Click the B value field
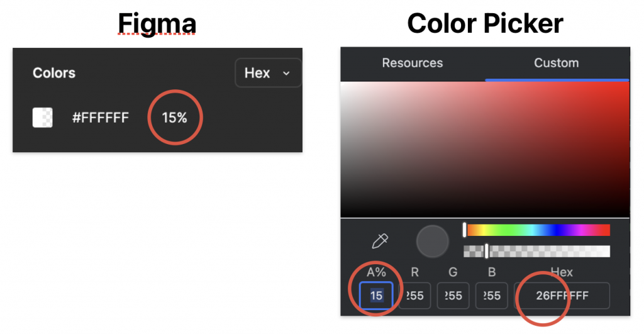This screenshot has width=644, height=334. [x=492, y=296]
